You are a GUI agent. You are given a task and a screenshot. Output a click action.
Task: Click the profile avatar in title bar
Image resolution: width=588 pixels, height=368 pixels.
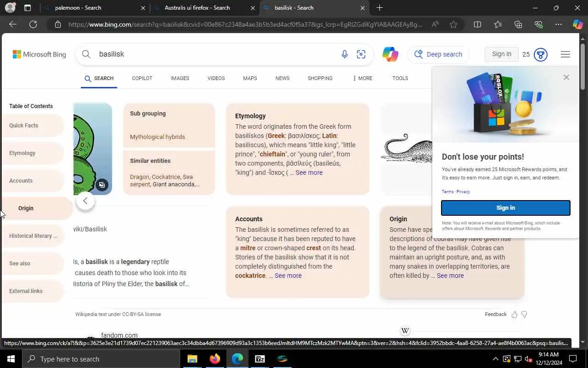pos(10,8)
